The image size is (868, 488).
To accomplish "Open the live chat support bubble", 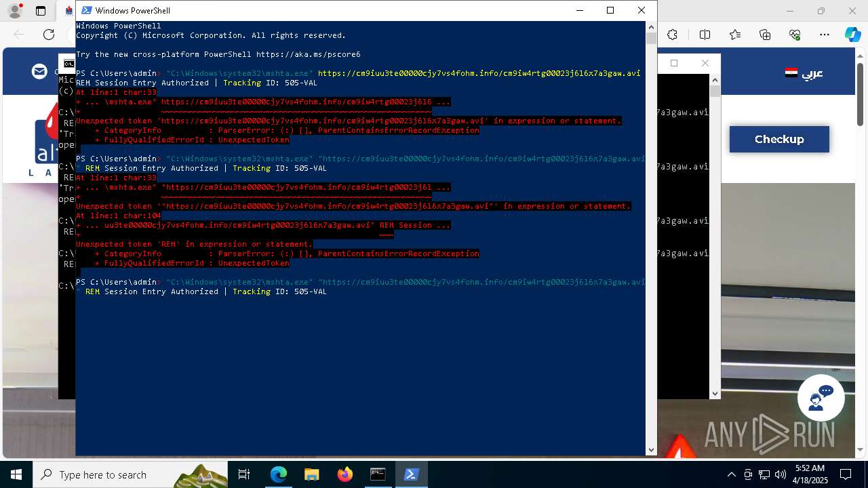I will point(821,398).
